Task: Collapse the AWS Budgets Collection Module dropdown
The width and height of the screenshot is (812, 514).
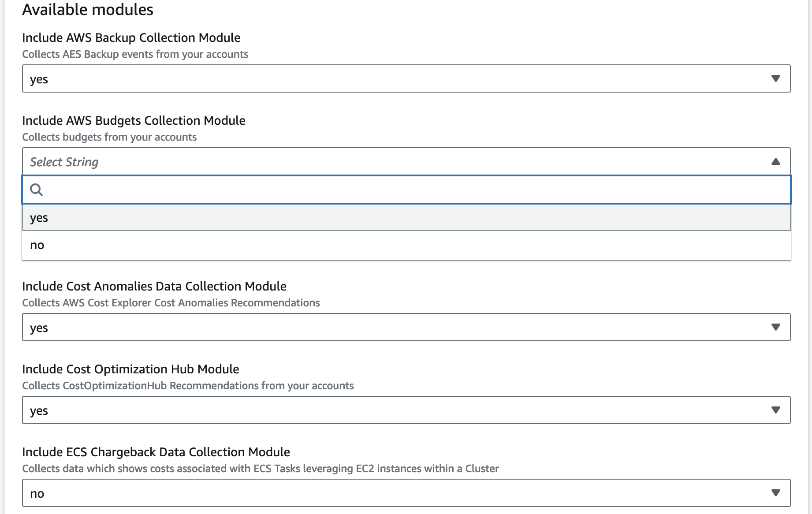Action: 406,161
